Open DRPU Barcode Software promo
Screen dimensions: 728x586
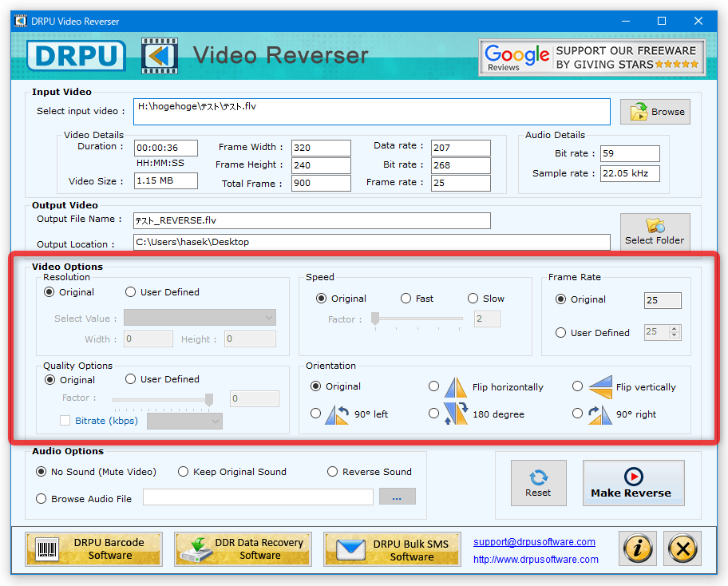click(94, 548)
